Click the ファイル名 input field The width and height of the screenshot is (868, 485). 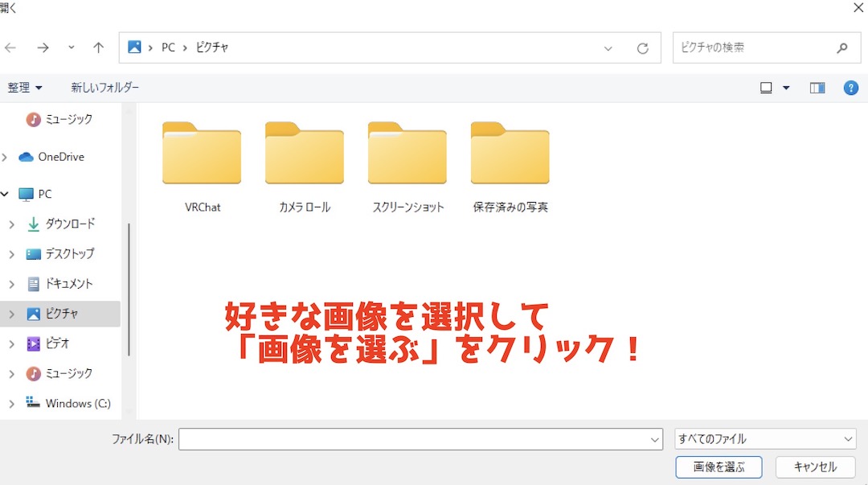pyautogui.click(x=418, y=438)
